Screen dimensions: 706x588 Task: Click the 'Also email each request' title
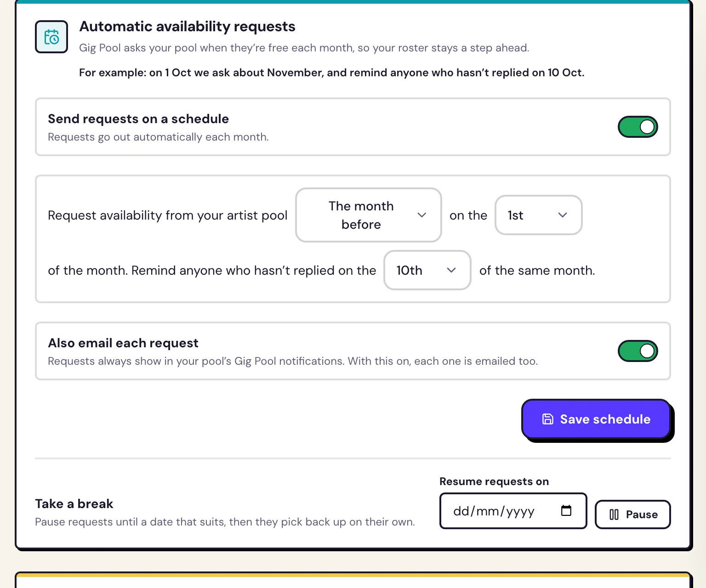[123, 343]
